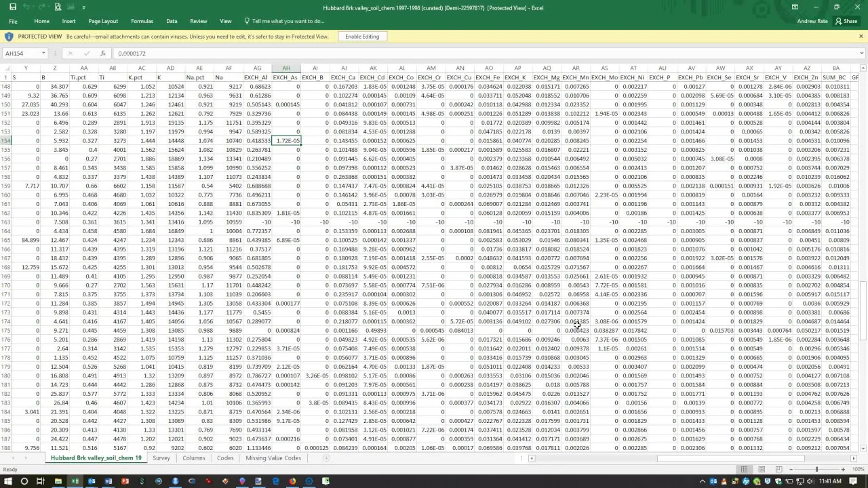Switch to Page Layout view icon
Image resolution: width=868 pixels, height=488 pixels.
pos(762,469)
